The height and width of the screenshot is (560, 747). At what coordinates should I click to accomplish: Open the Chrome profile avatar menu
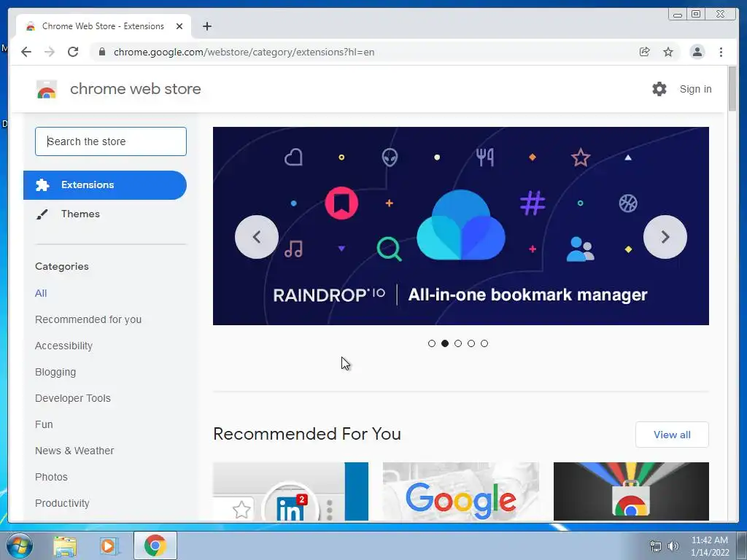point(697,52)
